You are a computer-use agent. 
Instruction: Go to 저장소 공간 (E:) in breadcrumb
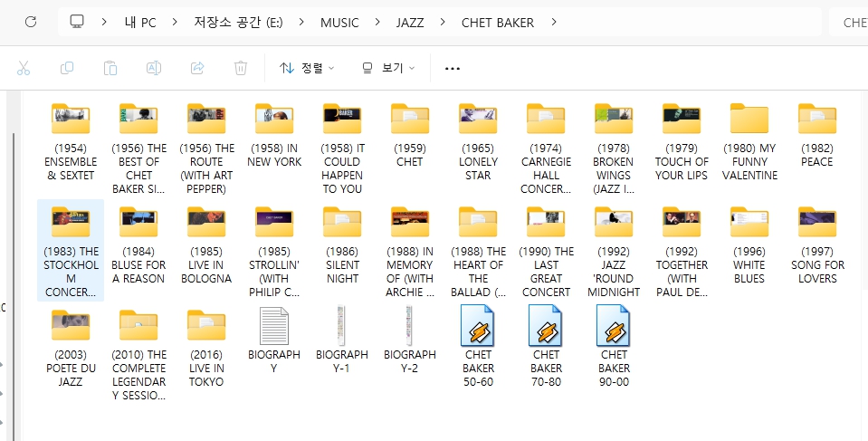point(238,22)
